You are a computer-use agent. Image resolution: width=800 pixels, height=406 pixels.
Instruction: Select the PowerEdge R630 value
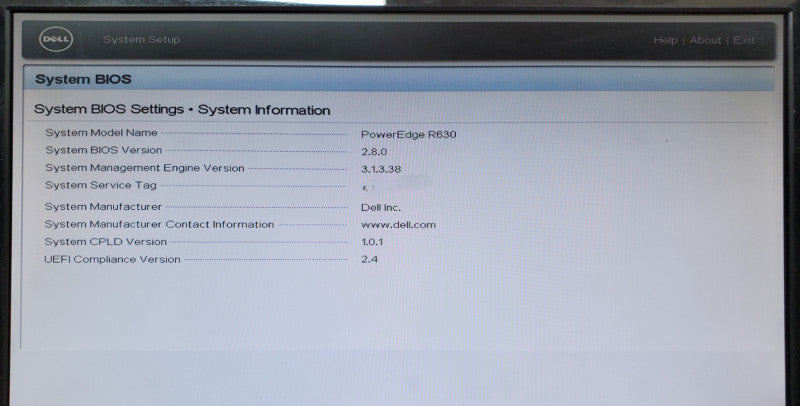point(408,135)
